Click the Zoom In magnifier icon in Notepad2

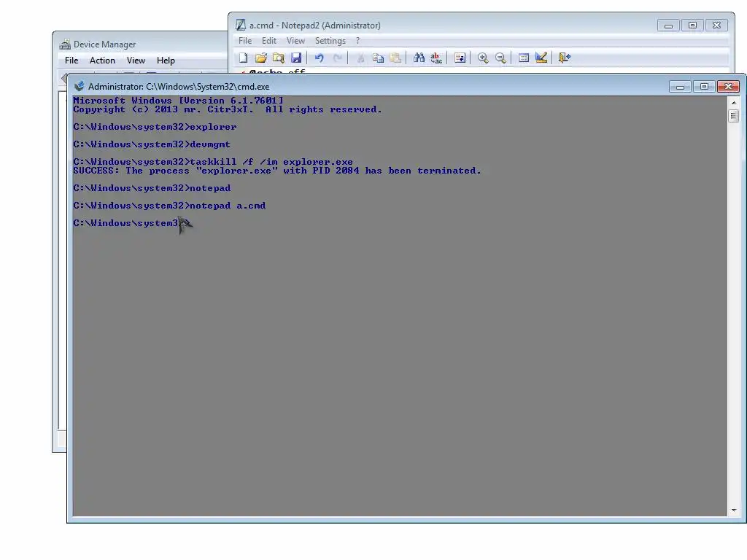483,58
